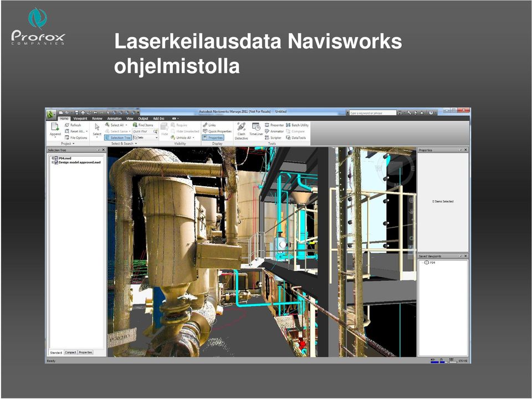
Task: Click the Favorites star icon in title bar
Action: tap(422, 112)
